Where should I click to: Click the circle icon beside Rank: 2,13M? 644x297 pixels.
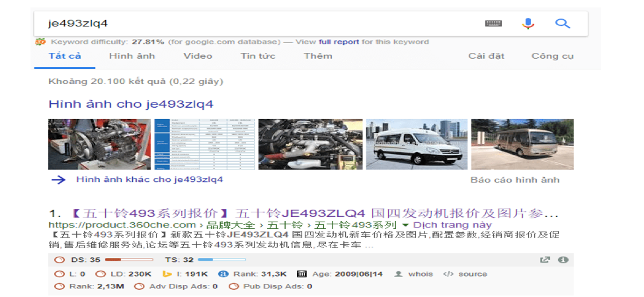point(60,286)
